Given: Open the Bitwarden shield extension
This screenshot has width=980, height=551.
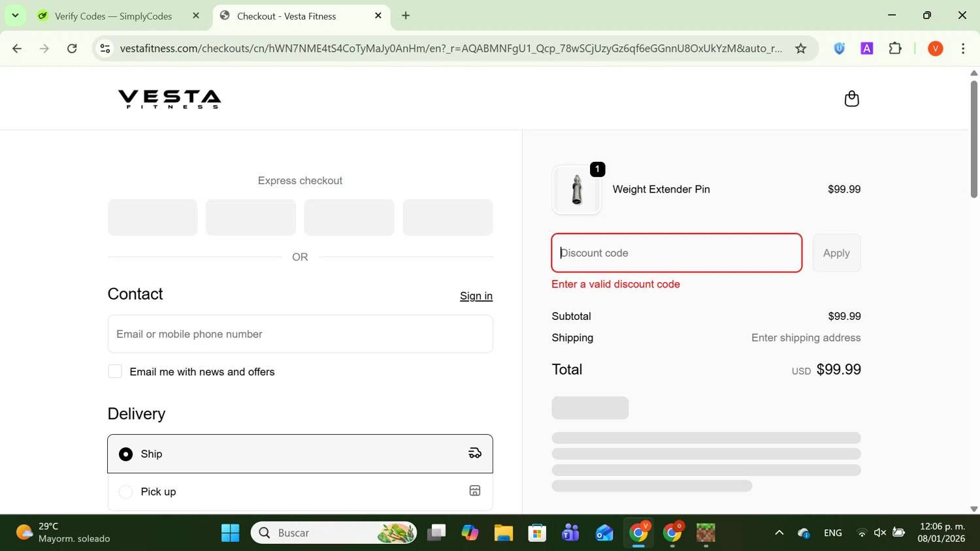Looking at the screenshot, I should [x=840, y=48].
